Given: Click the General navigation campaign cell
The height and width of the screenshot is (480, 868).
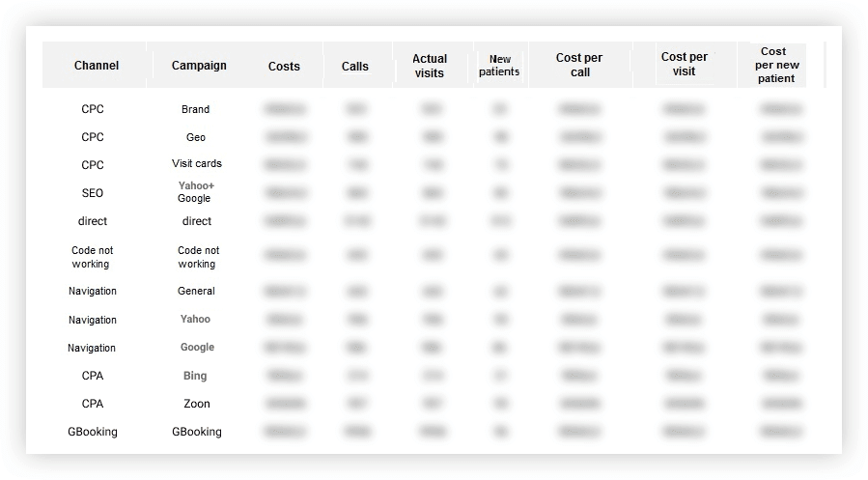Looking at the screenshot, I should 196,291.
